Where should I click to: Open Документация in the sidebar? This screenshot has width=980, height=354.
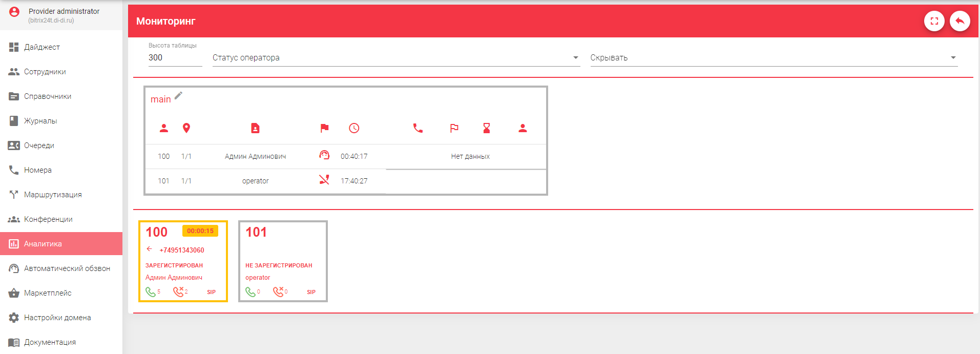pos(61,342)
